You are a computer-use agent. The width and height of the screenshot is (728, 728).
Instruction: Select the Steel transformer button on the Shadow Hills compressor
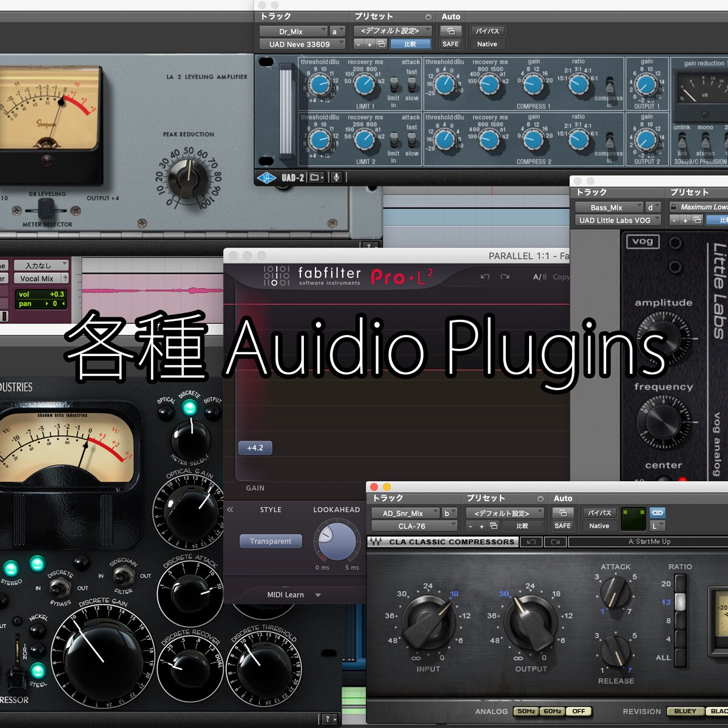[38, 671]
